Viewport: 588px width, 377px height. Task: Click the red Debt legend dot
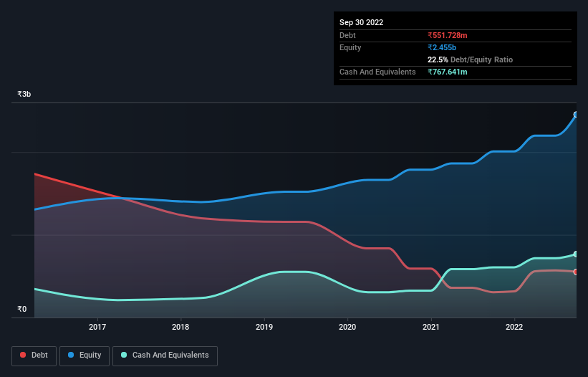[23, 355]
